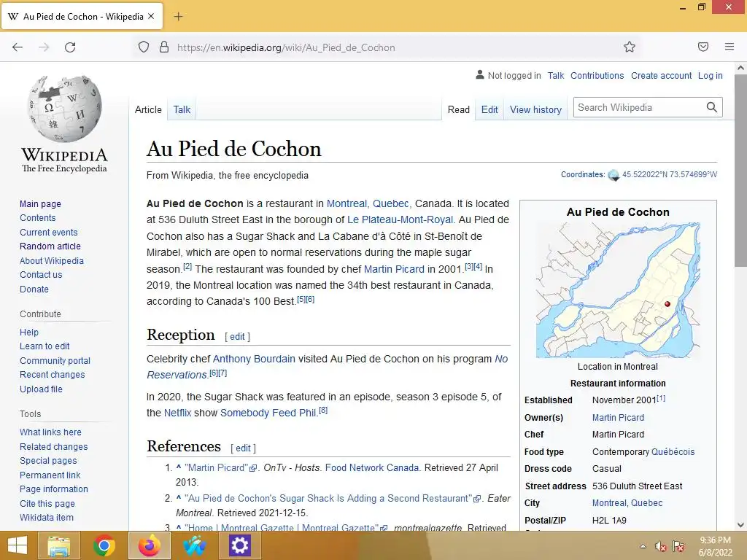This screenshot has width=747, height=560.
Task: Go back using the browser back arrow
Action: point(18,47)
